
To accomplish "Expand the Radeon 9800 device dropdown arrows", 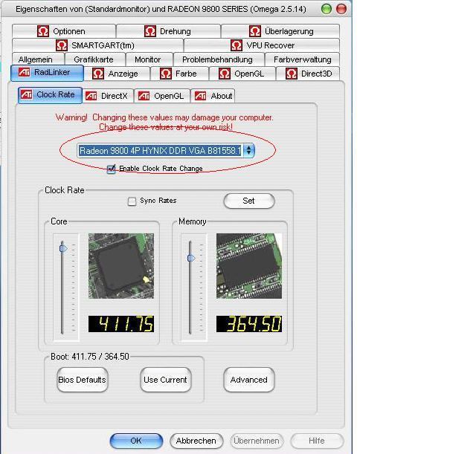I will (248, 150).
